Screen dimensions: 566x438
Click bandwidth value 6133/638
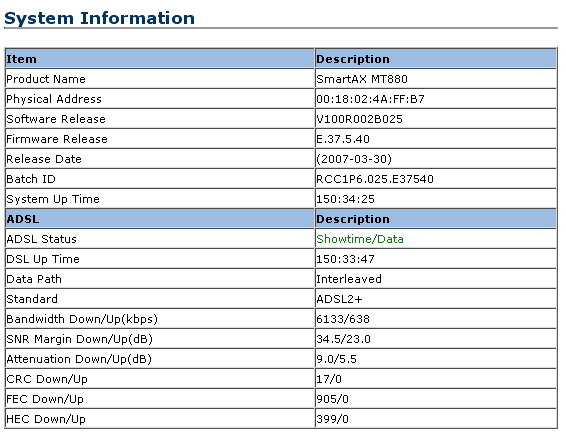coord(343,319)
